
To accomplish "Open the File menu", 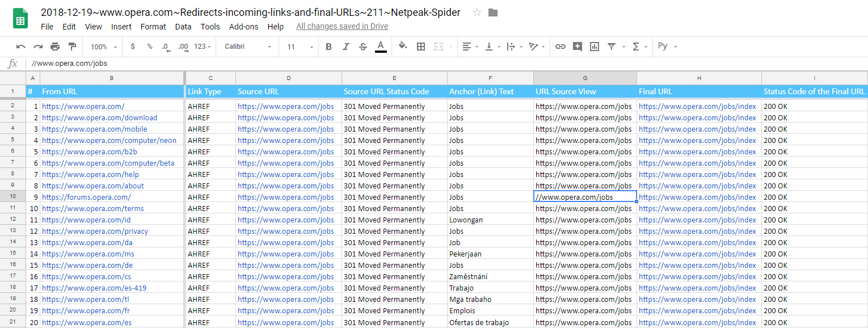I will (x=47, y=27).
